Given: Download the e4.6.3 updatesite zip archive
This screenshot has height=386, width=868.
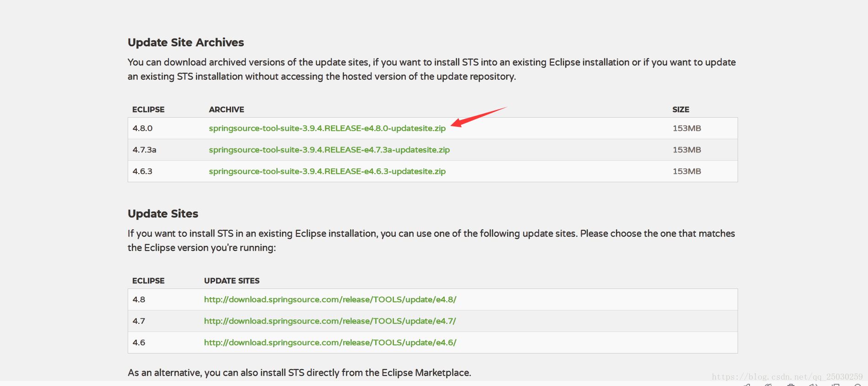Looking at the screenshot, I should [x=327, y=171].
